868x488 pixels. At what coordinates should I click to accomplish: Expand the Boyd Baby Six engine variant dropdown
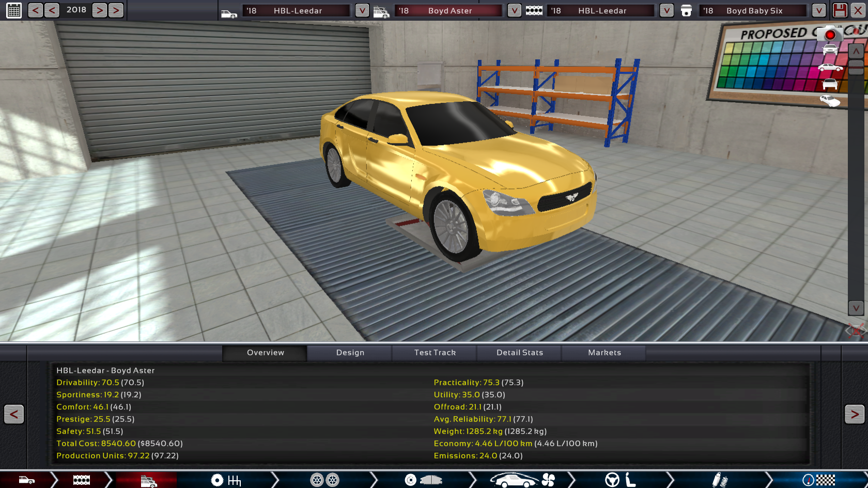pos(818,10)
